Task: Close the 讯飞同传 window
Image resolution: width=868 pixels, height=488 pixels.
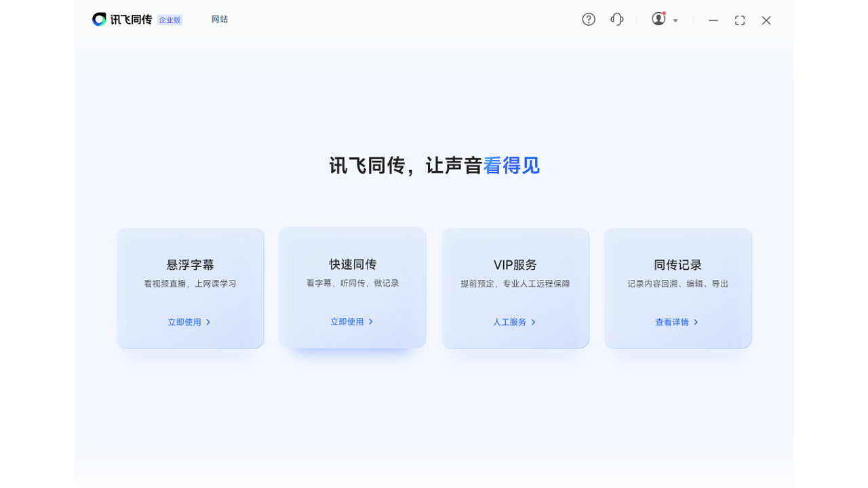Action: point(766,20)
